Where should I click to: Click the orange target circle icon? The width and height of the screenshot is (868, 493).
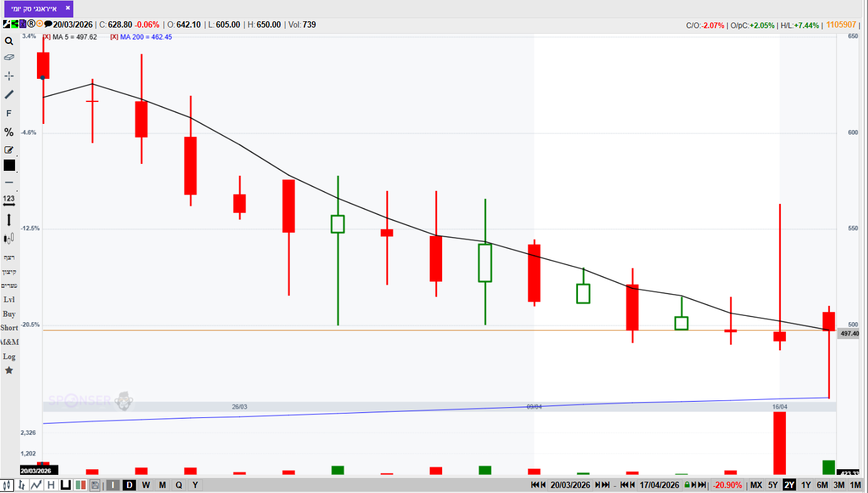[x=39, y=24]
